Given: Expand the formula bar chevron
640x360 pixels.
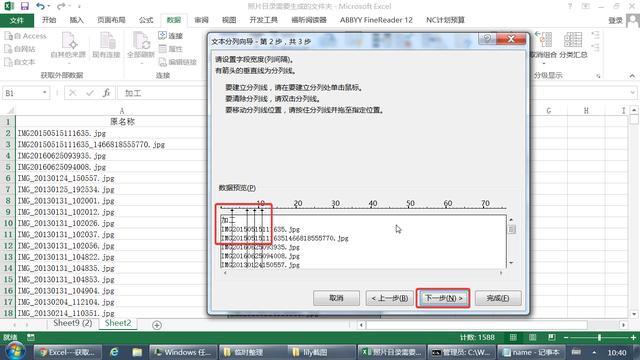Looking at the screenshot, I should pos(632,93).
